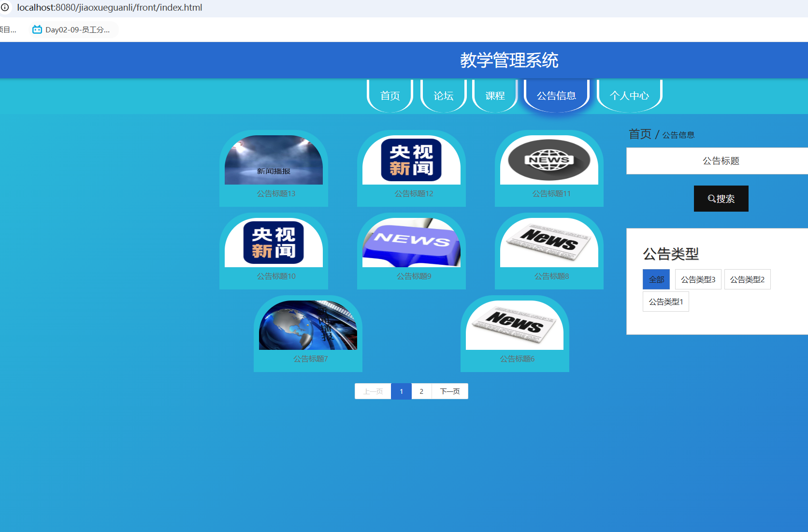Open the 首页 navigation tab
The width and height of the screenshot is (808, 532).
390,96
